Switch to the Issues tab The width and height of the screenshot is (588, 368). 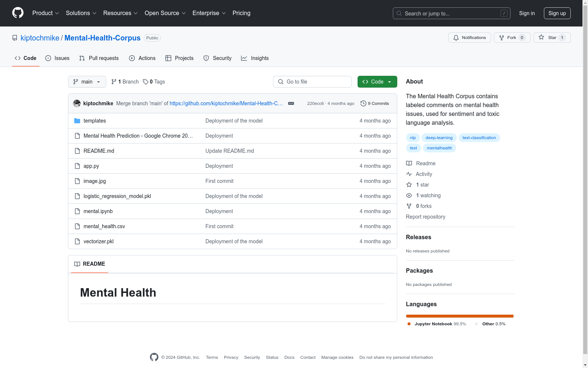pyautogui.click(x=57, y=58)
